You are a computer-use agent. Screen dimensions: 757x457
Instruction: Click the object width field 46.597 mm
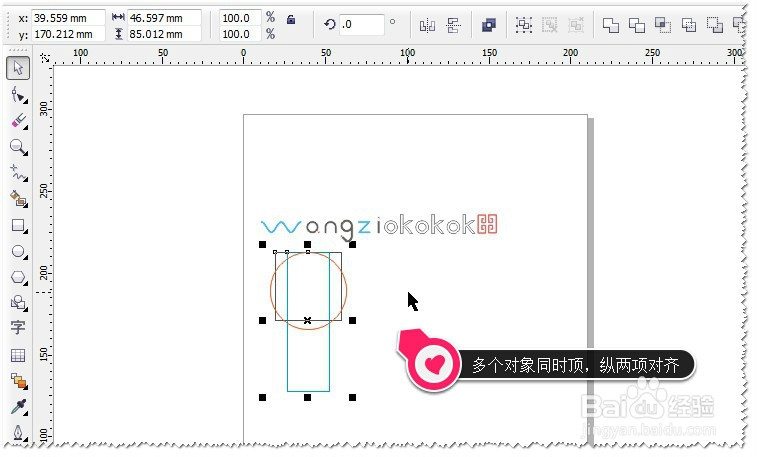(164, 18)
